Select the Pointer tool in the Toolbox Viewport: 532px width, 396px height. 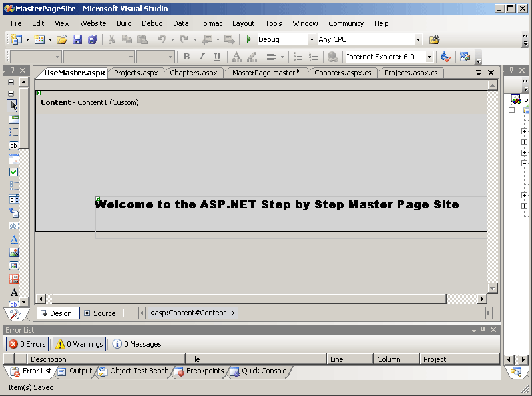point(13,106)
